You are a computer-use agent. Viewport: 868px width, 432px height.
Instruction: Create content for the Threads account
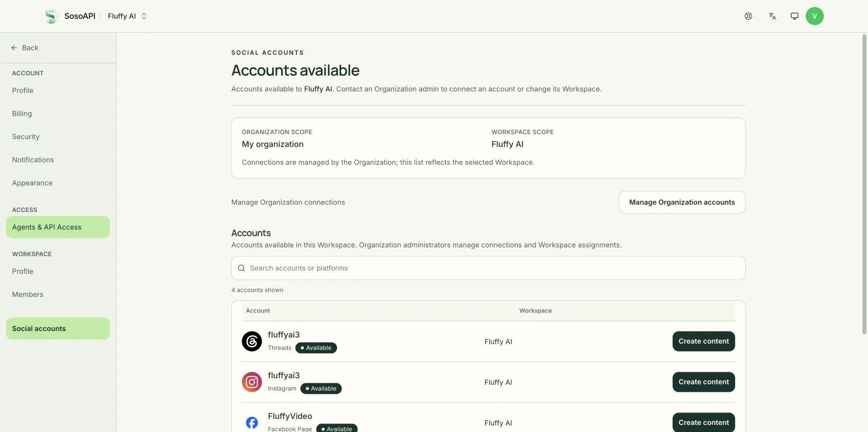[x=703, y=342]
